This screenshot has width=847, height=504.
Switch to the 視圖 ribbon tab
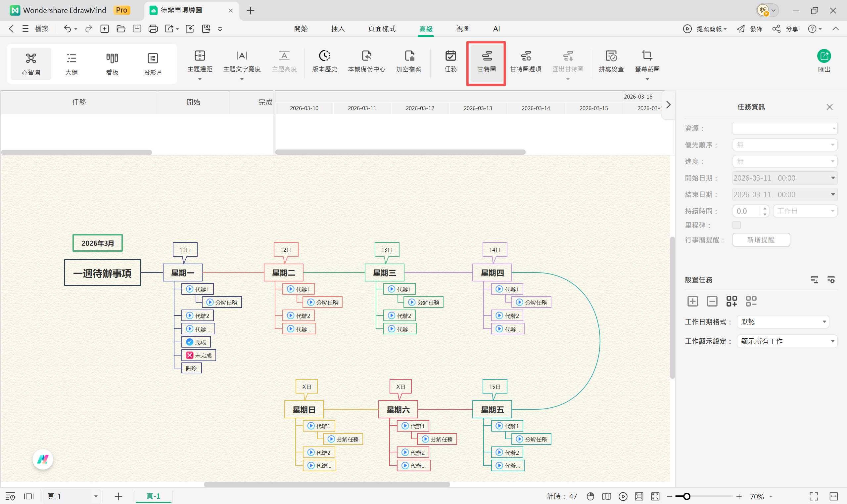point(463,29)
